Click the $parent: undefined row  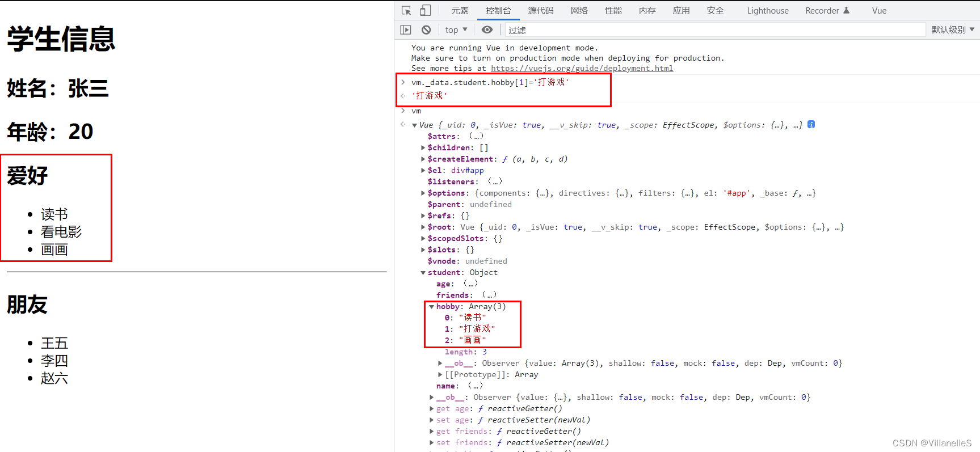pyautogui.click(x=470, y=204)
